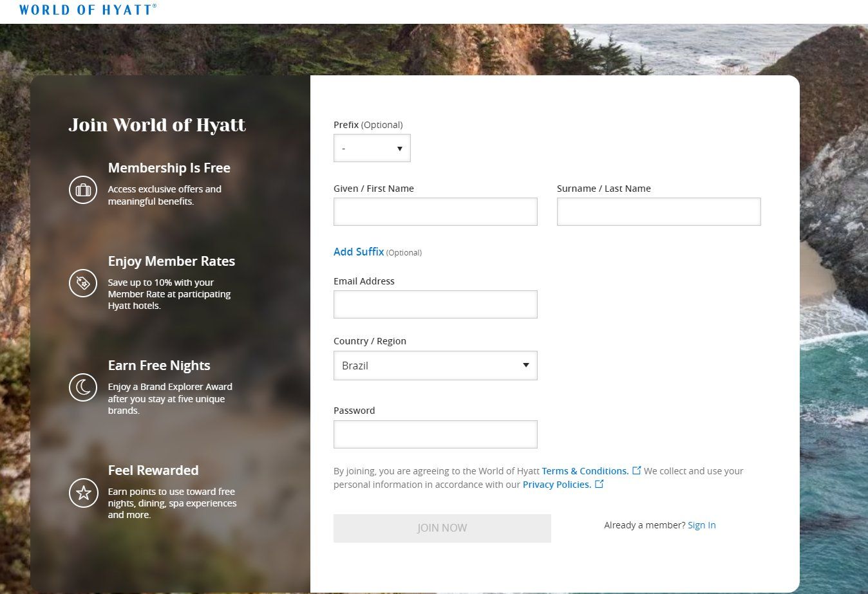The height and width of the screenshot is (594, 868).
Task: Click the price tag icon beside Enjoy Member Rates
Action: [x=83, y=283]
